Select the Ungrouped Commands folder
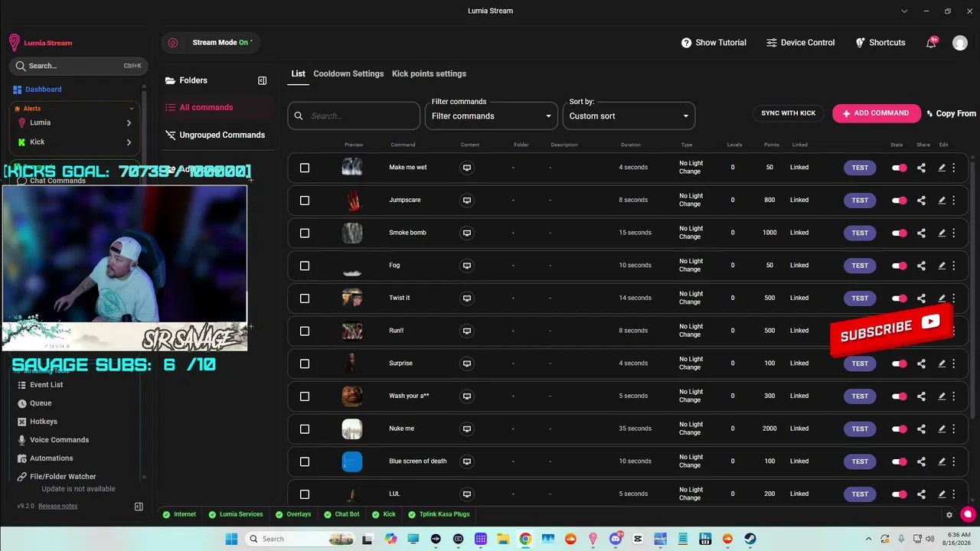Viewport: 980px width, 551px height. click(x=216, y=135)
